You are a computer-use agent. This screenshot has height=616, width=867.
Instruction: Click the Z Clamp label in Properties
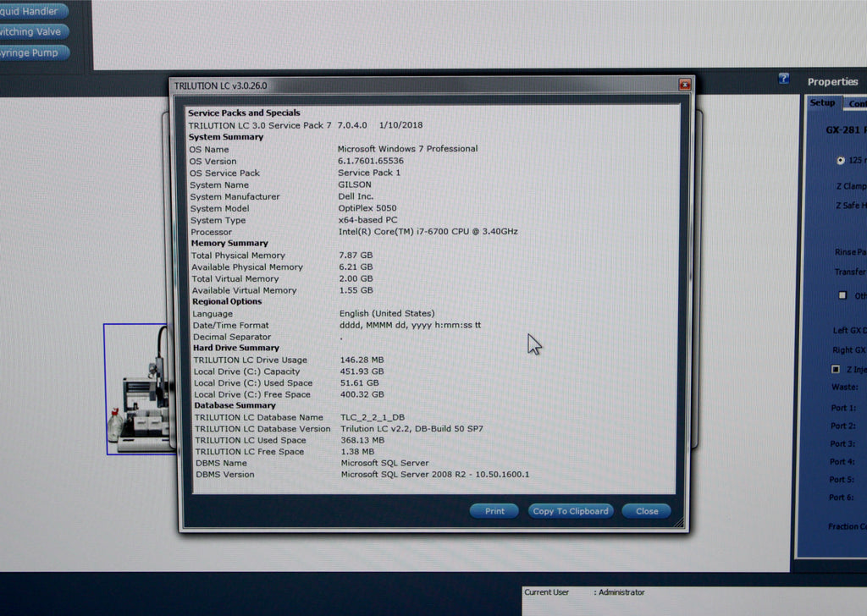851,186
